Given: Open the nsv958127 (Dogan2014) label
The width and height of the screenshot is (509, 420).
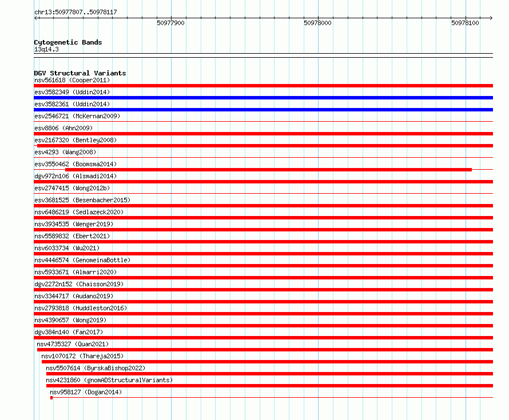Looking at the screenshot, I should (86, 392).
